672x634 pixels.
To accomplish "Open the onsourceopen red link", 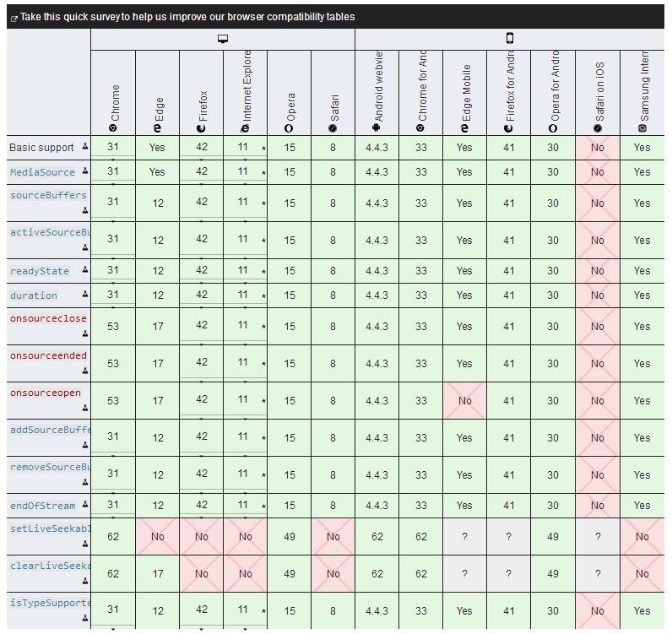I will click(45, 393).
